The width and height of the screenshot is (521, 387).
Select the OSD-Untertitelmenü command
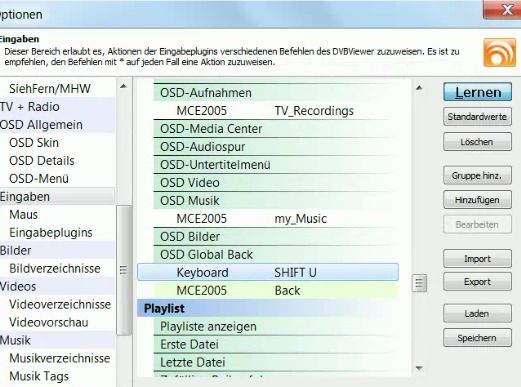tap(276, 165)
